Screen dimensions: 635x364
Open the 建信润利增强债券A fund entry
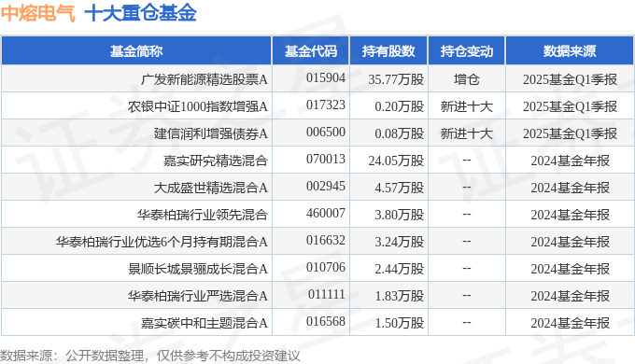[211, 133]
